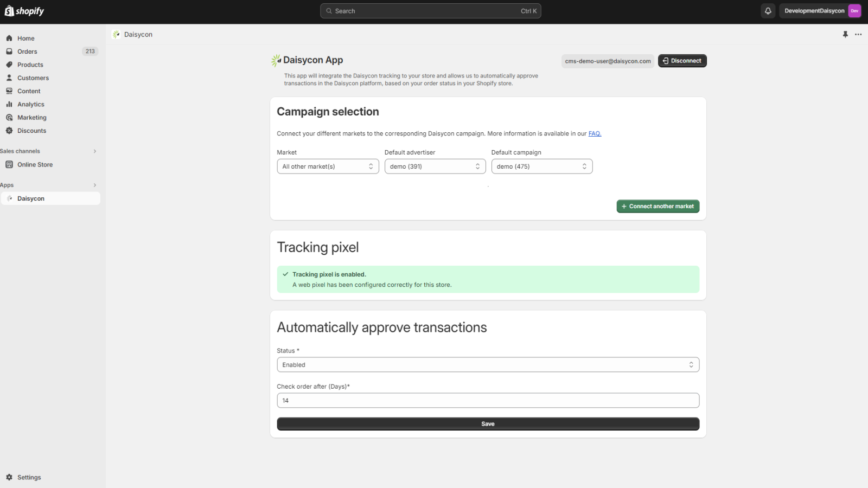Click the Check order after days field
The image size is (868, 488).
point(488,400)
